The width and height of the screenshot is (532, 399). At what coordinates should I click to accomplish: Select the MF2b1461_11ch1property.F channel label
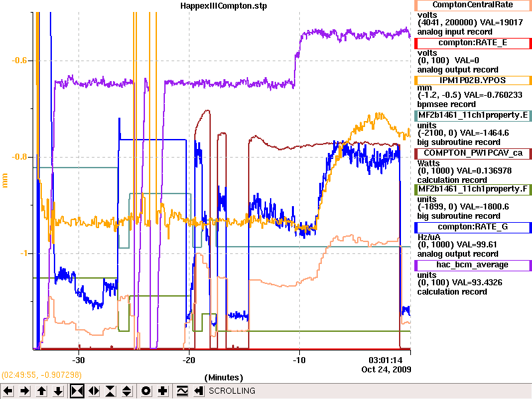point(473,190)
